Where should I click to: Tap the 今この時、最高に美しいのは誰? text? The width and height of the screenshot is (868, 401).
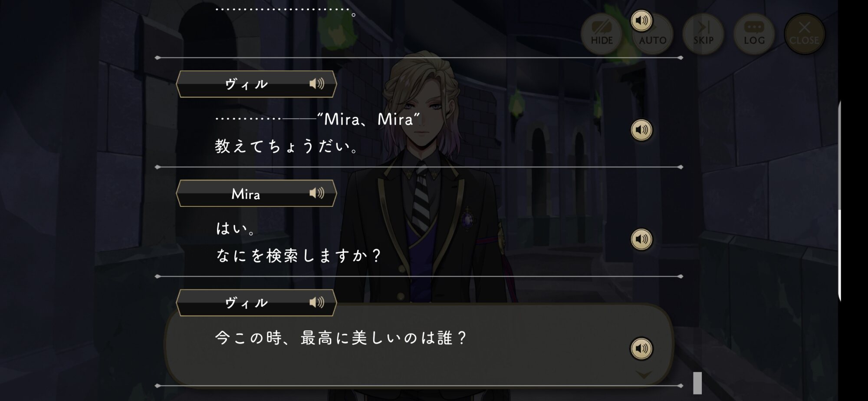pyautogui.click(x=341, y=338)
